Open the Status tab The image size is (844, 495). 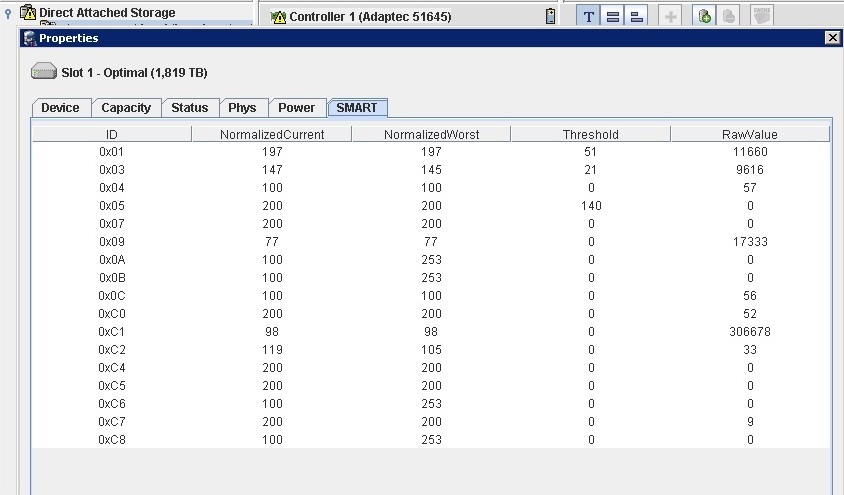[189, 108]
